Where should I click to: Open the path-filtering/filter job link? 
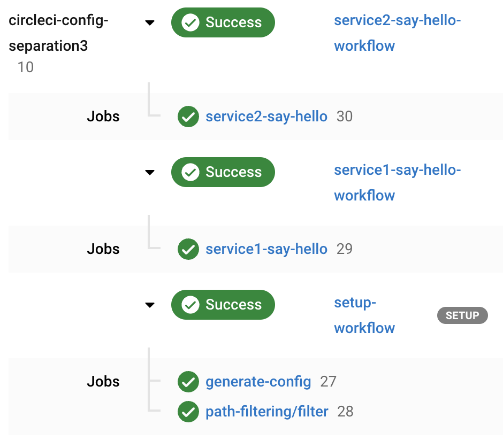(x=267, y=412)
